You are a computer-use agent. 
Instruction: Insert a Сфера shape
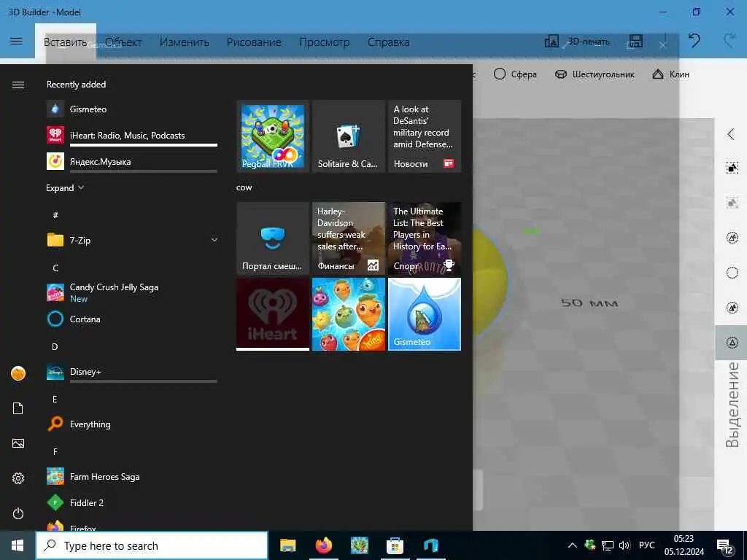(x=515, y=74)
